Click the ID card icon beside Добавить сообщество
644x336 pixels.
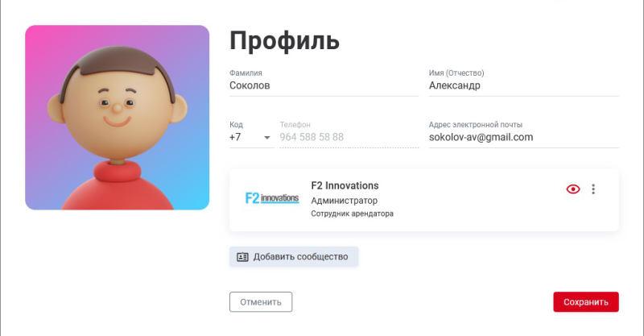[x=242, y=257]
